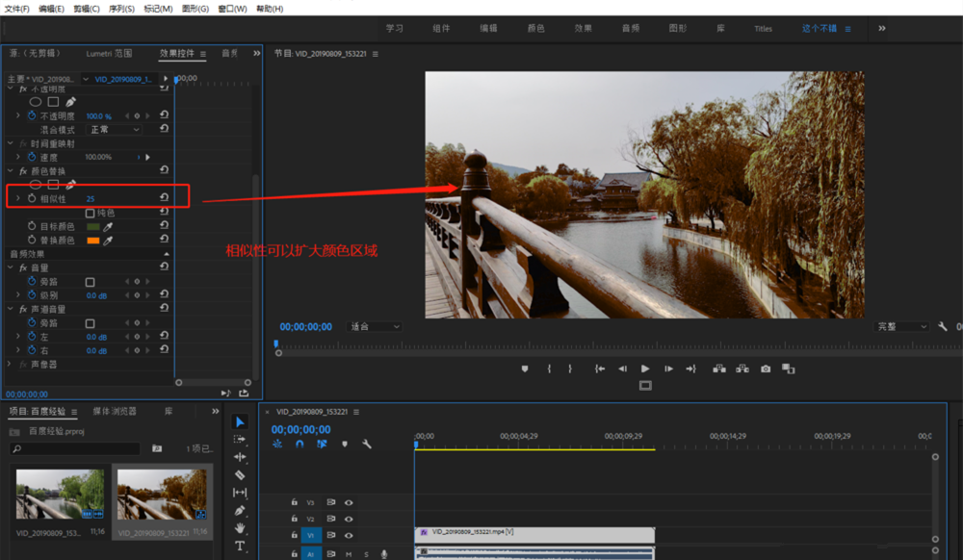The width and height of the screenshot is (963, 560).
Task: Select the Razor tool in the tools panel
Action: tap(240, 474)
